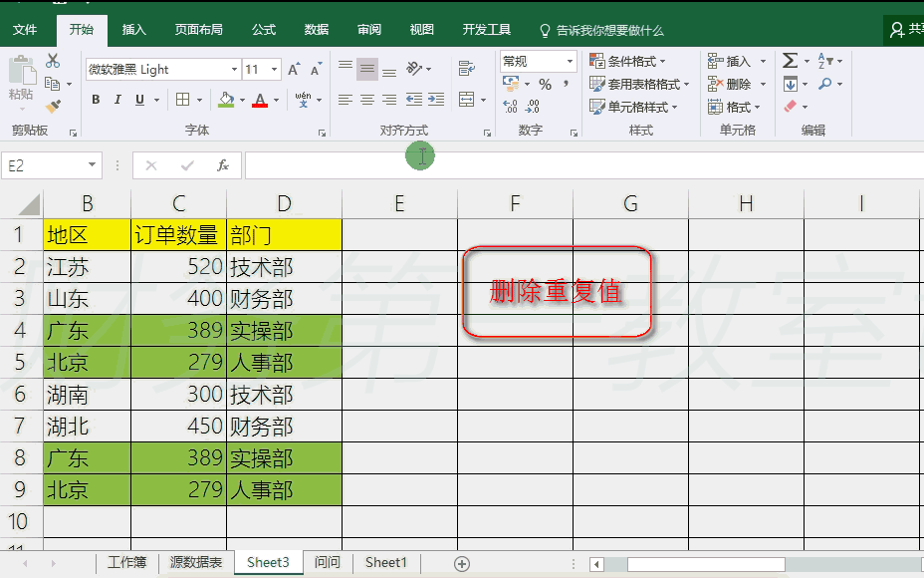The width and height of the screenshot is (924, 578).
Task: Activate the Format Painter brush
Action: click(53, 107)
